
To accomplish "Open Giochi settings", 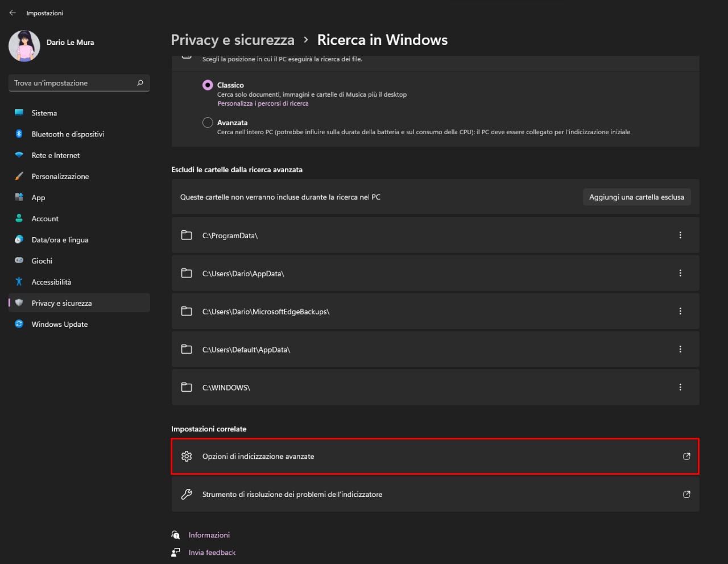I will [x=79, y=260].
